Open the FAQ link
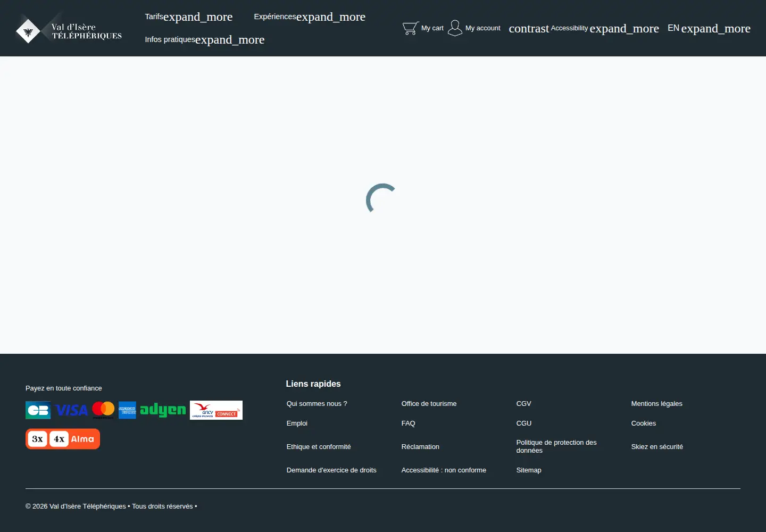Image resolution: width=766 pixels, height=532 pixels. click(408, 423)
